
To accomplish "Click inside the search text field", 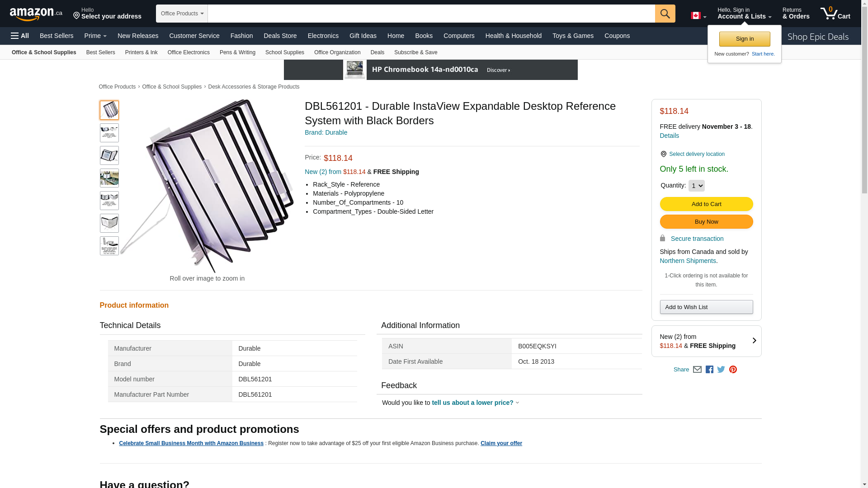I will (431, 14).
